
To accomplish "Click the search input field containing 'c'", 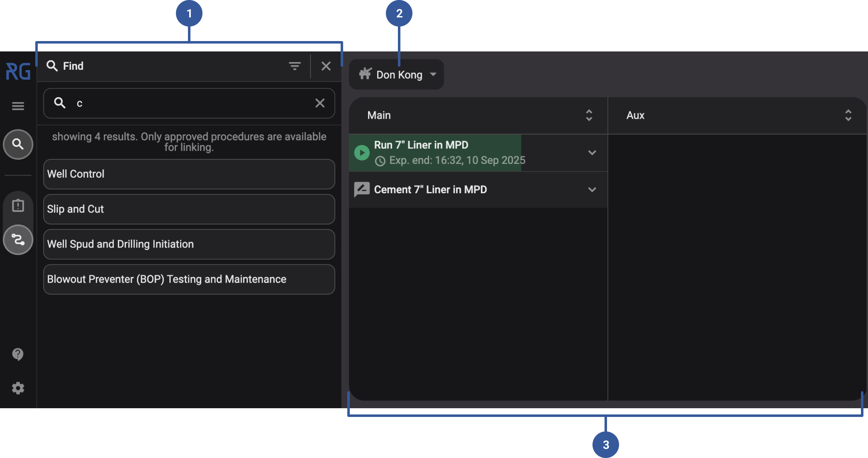I will click(x=189, y=103).
